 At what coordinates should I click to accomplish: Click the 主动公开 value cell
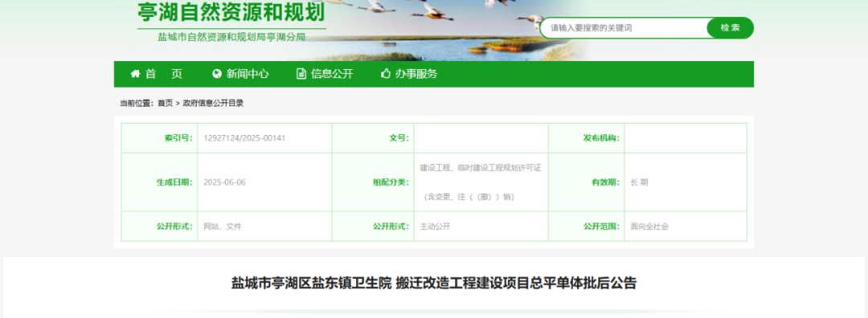(481, 226)
